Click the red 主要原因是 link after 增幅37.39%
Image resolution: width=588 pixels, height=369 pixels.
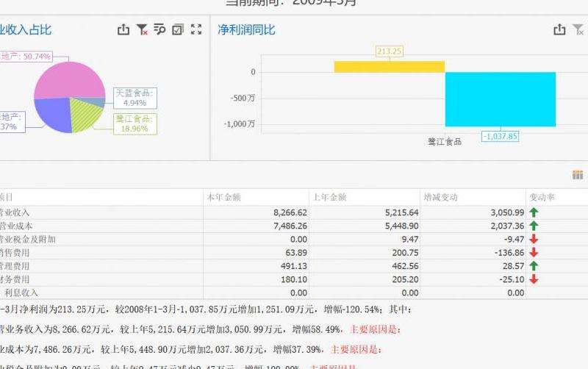(355, 350)
